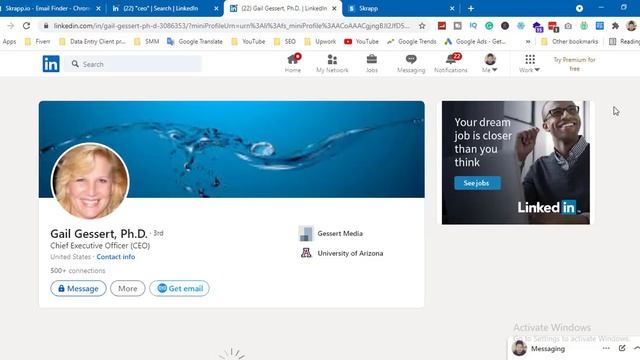
Task: Open the Google Translate bookmark
Action: coord(195,42)
